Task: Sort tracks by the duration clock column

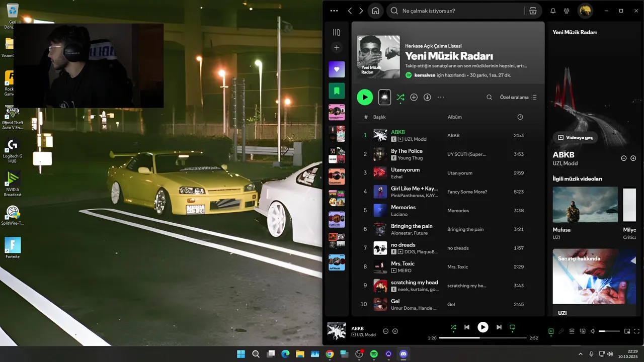Action: [x=520, y=117]
